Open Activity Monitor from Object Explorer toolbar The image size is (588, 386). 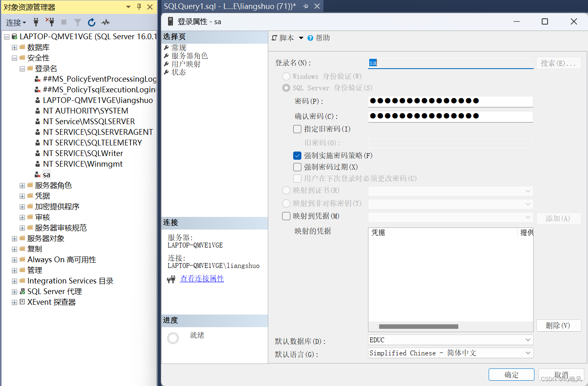click(105, 22)
